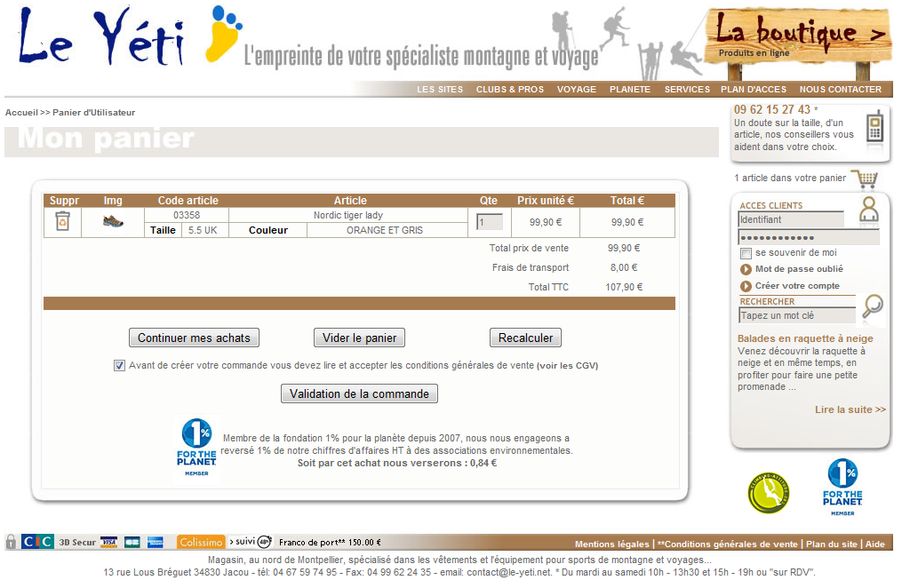The height and width of the screenshot is (588, 902).
Task: Click the American Express card icon
Action: (156, 542)
